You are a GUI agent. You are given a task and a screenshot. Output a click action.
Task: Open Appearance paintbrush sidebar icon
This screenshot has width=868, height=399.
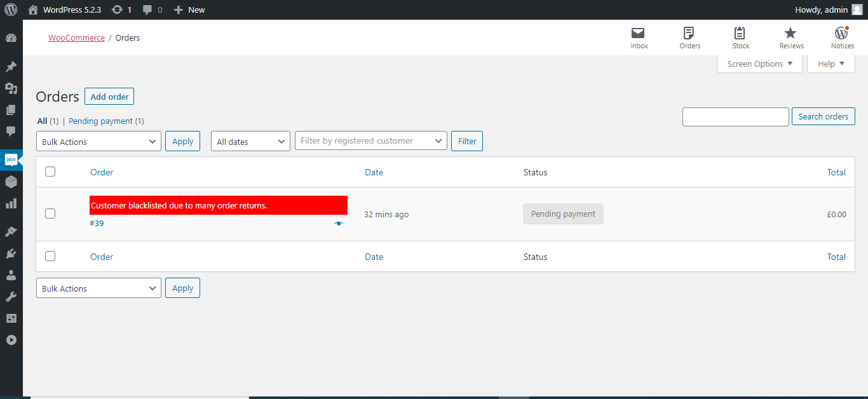[x=11, y=232]
